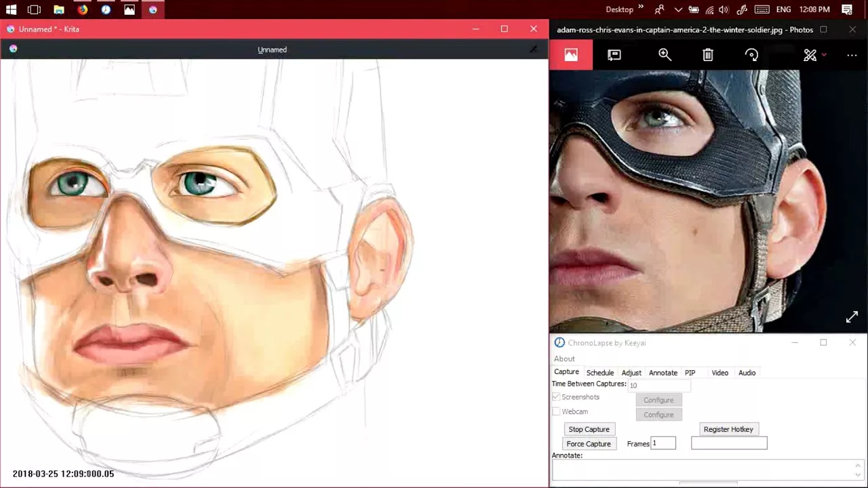
Task: Click the Stop Capture button
Action: (589, 429)
